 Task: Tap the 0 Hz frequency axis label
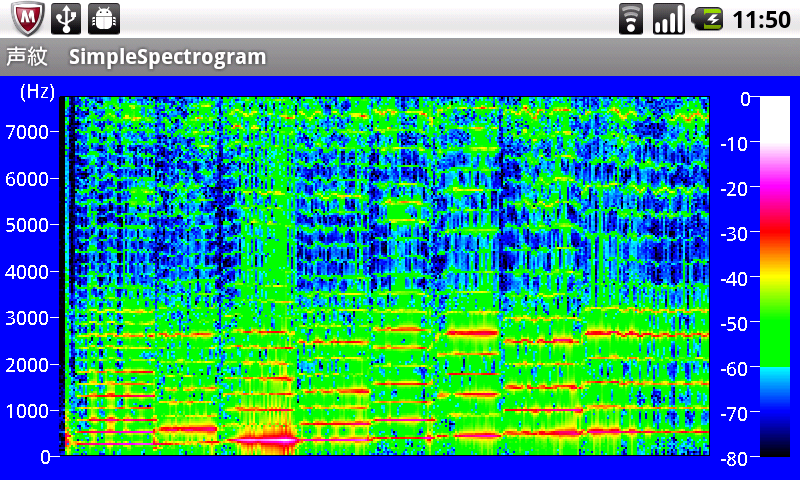pyautogui.click(x=45, y=457)
